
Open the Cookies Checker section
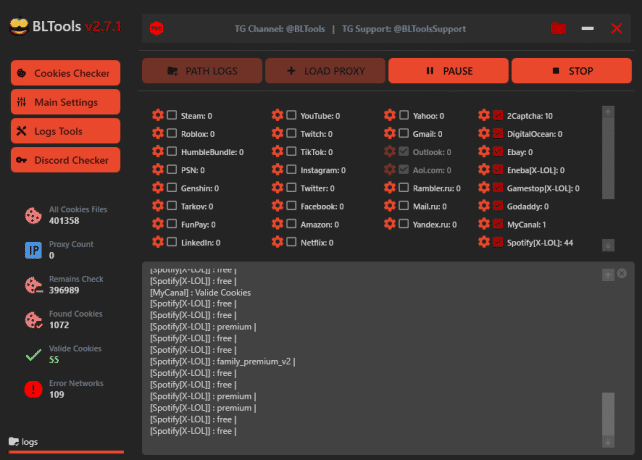click(x=66, y=73)
